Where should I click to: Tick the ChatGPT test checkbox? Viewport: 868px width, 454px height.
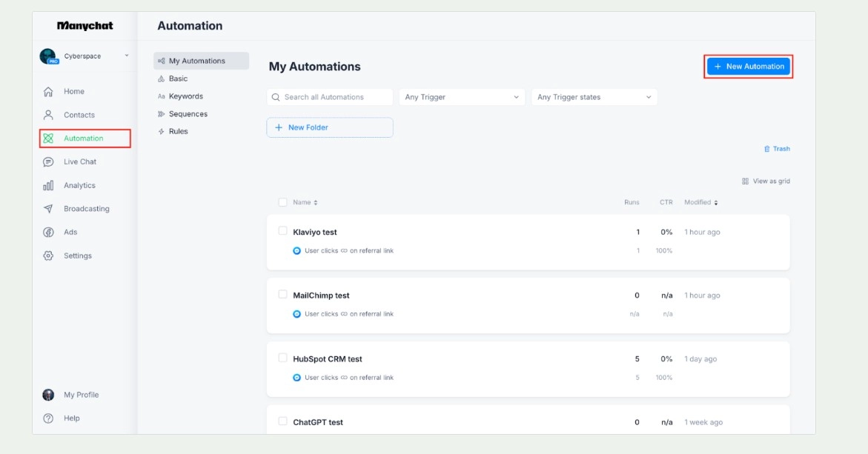tap(283, 421)
